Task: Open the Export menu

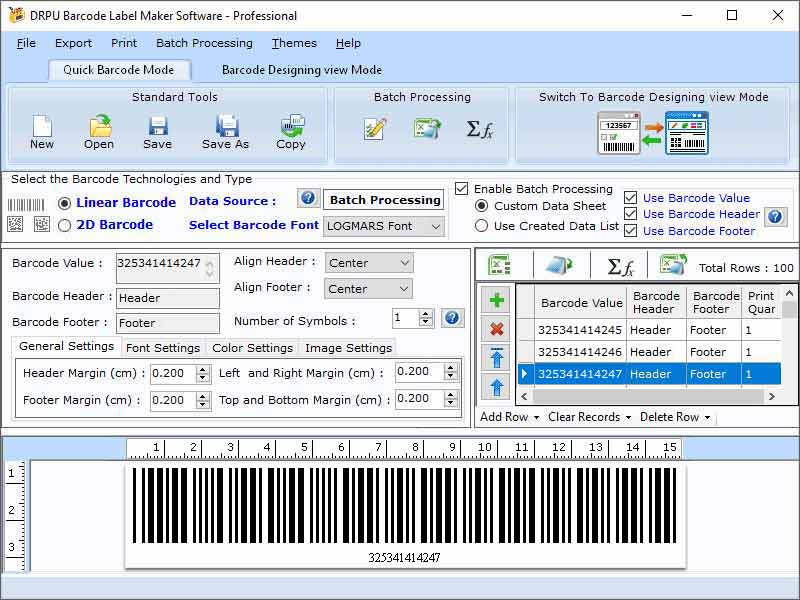Action: 73,43
